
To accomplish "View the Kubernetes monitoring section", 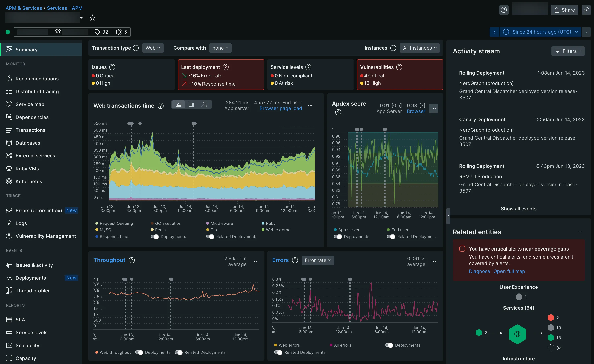I will point(29,181).
